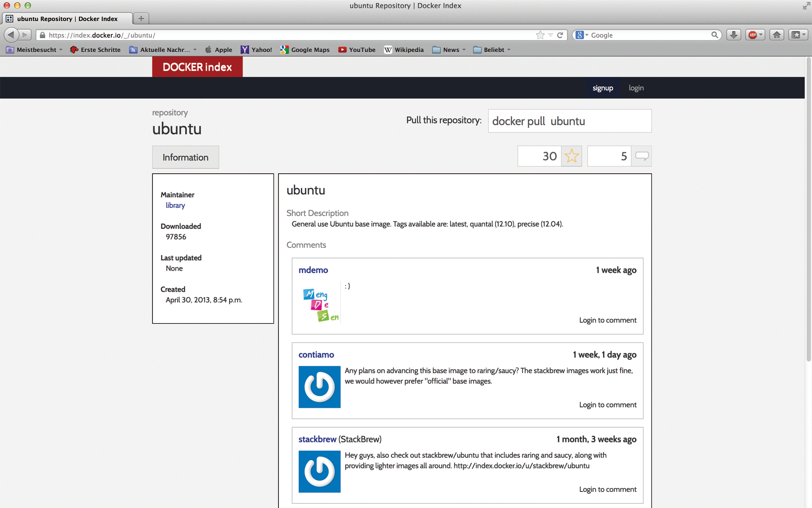Viewport: 812px width, 508px height.
Task: Focus the docker pull ubuntu field
Action: [x=569, y=121]
